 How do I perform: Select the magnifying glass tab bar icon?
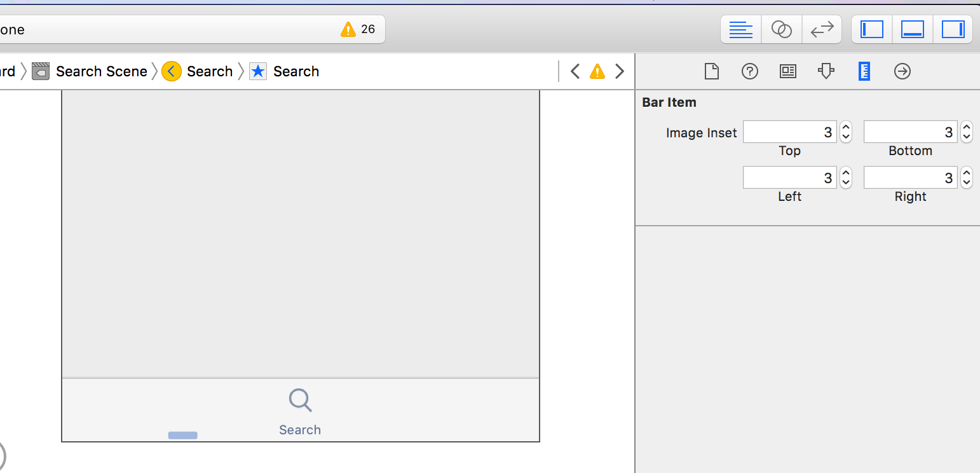tap(300, 401)
